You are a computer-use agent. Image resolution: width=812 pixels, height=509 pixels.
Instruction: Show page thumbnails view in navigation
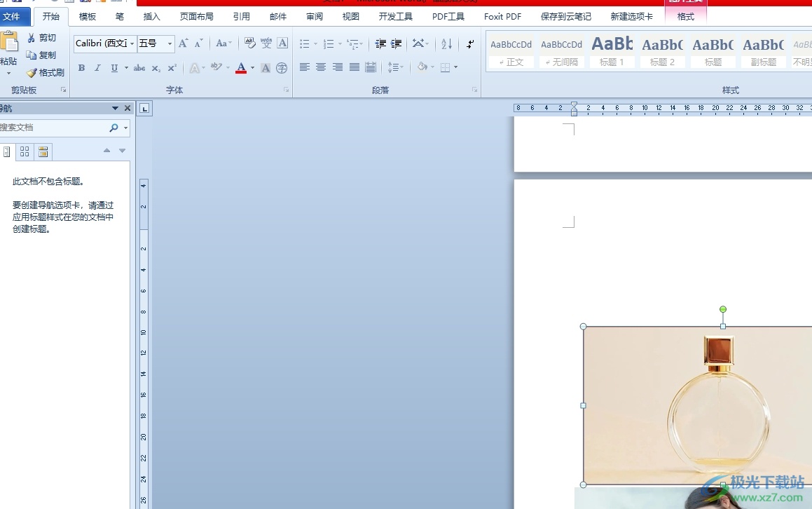pos(25,151)
